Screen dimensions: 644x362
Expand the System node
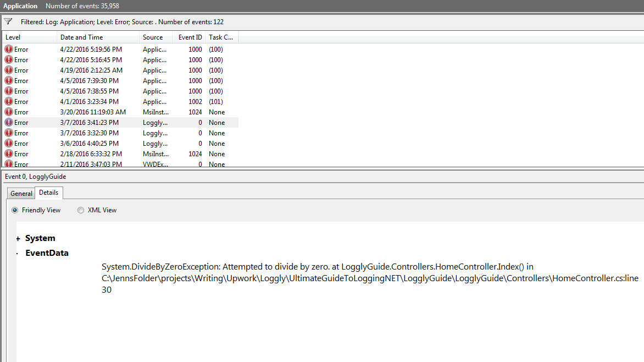click(18, 239)
